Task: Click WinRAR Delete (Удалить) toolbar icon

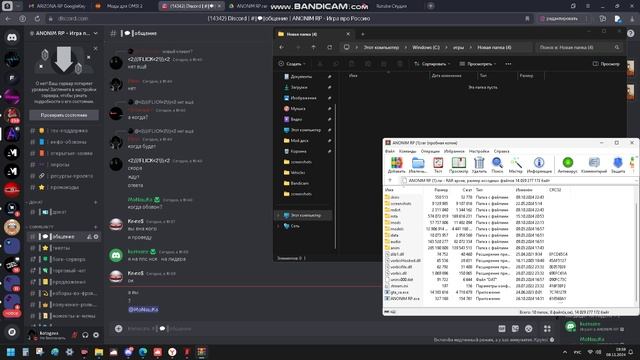Action: [x=479, y=165]
